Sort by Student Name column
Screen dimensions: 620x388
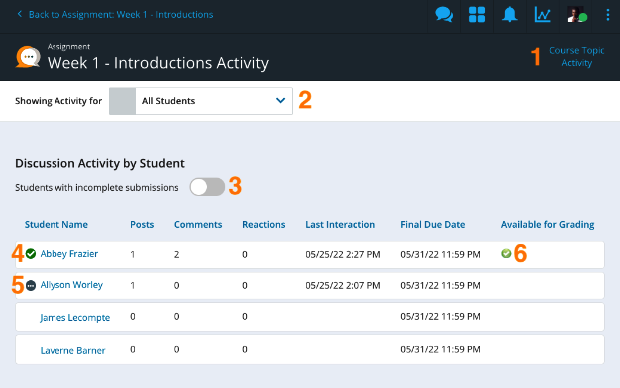(x=56, y=225)
